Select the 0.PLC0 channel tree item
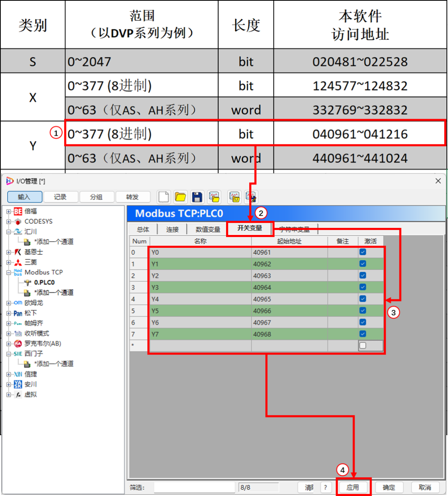Image resolution: width=448 pixels, height=496 pixels. pyautogui.click(x=44, y=283)
